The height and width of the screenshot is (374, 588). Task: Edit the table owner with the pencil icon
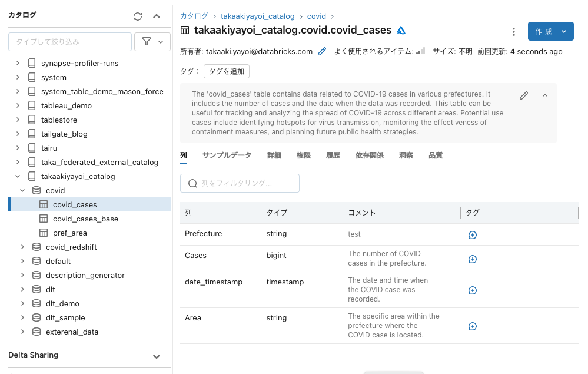(321, 51)
